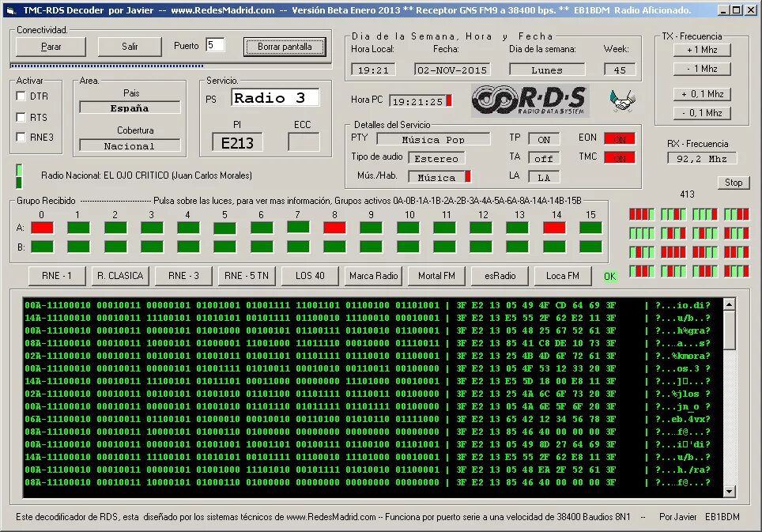Click the Tipo de audio Estereo field

436,158
